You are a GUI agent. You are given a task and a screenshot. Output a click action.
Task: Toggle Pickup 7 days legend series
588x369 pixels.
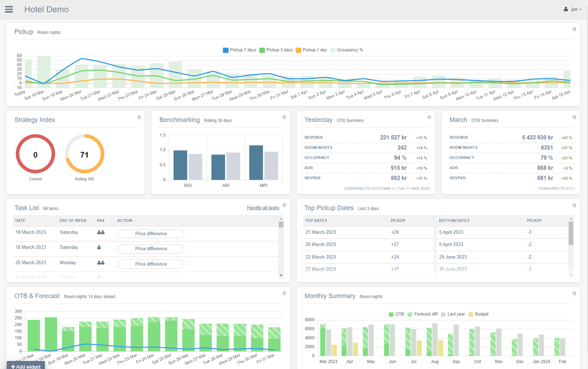[239, 50]
